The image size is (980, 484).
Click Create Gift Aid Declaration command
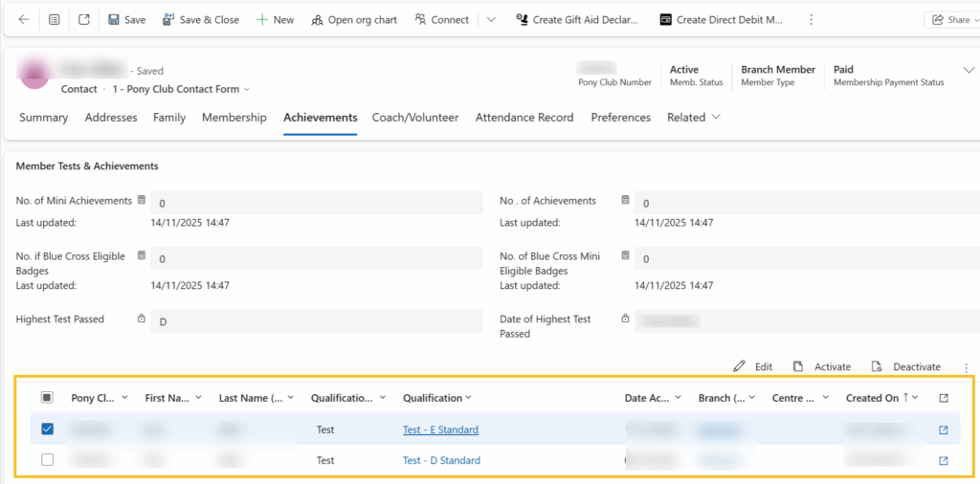click(576, 19)
